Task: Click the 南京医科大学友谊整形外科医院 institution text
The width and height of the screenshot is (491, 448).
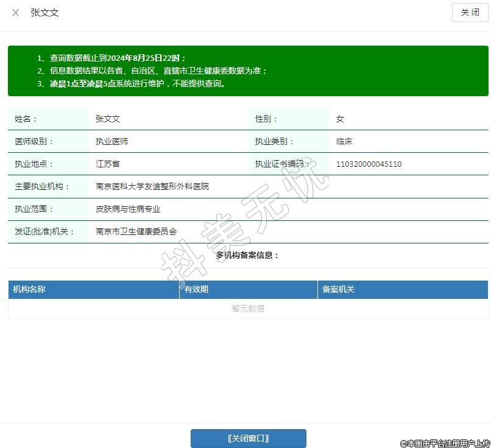Action: coord(152,187)
